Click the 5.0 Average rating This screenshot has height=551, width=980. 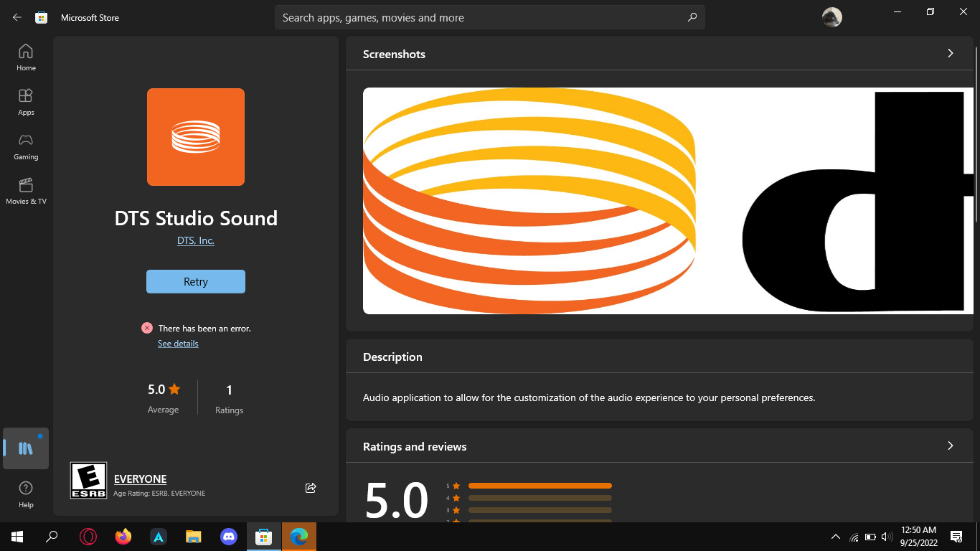pyautogui.click(x=164, y=398)
